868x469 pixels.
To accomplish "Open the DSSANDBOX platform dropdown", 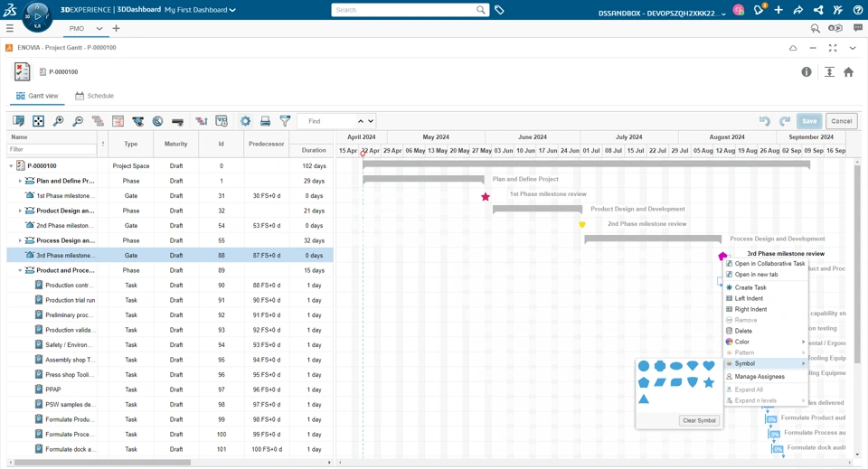I will [662, 14].
